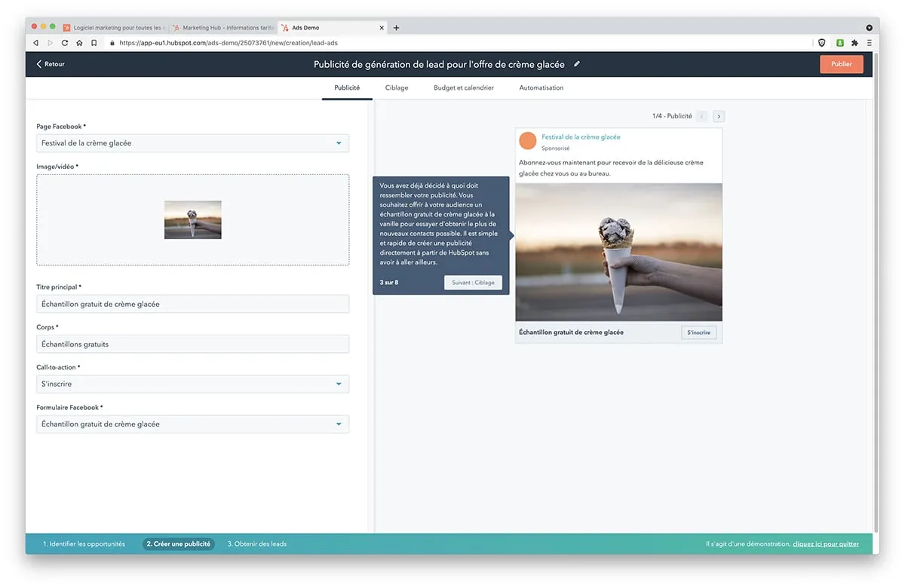The width and height of the screenshot is (905, 588).
Task: Open the Budget et calendrier tab
Action: click(464, 87)
